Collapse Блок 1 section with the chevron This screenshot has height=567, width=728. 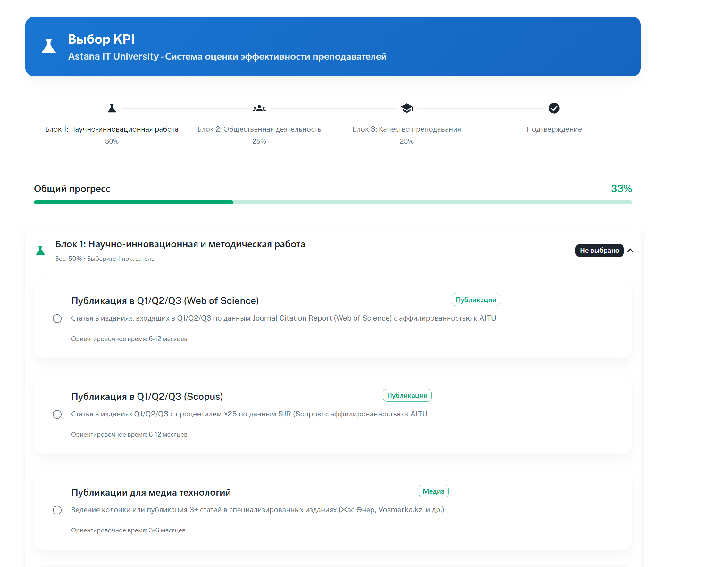(630, 251)
